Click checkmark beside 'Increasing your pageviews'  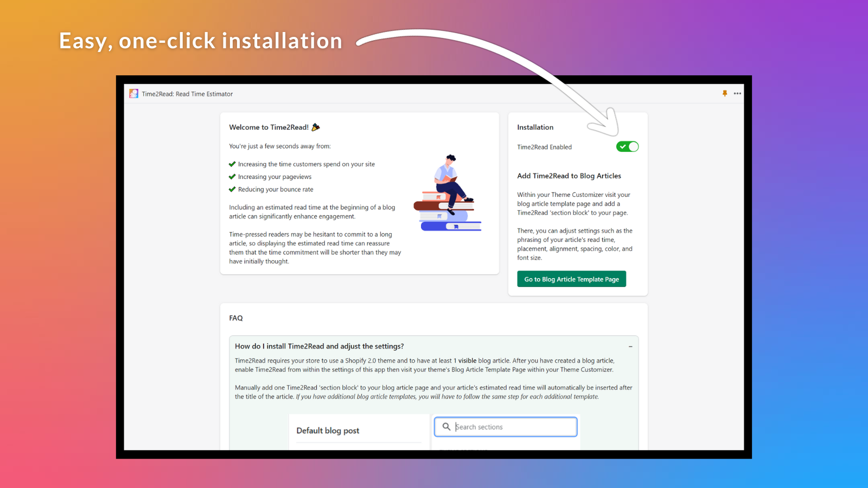[x=232, y=177]
